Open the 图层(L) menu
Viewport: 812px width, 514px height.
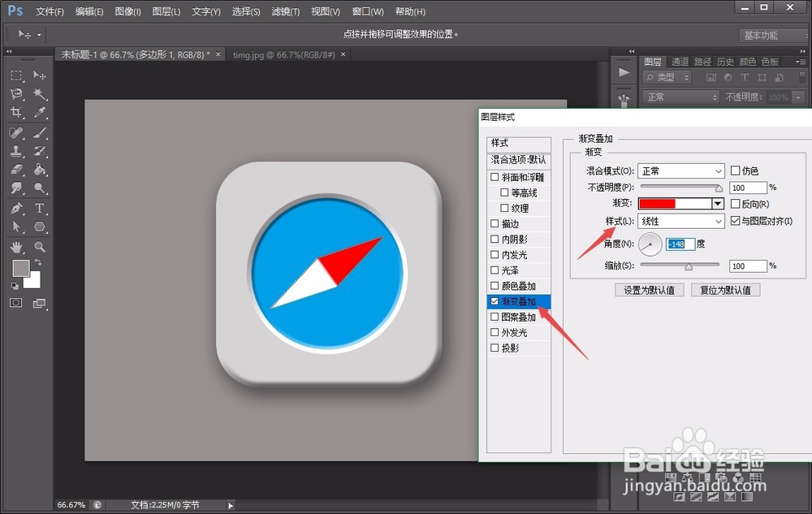166,11
